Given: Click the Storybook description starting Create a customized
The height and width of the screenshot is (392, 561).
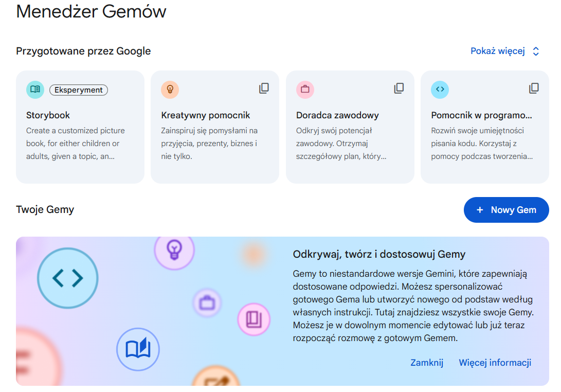Looking at the screenshot, I should [x=76, y=144].
